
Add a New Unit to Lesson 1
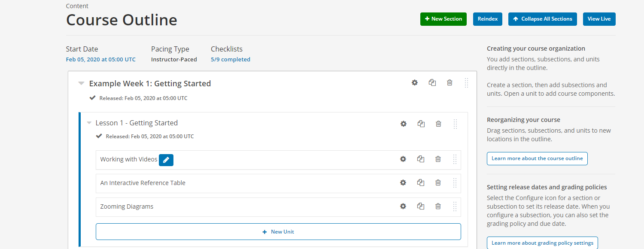[x=278, y=231]
